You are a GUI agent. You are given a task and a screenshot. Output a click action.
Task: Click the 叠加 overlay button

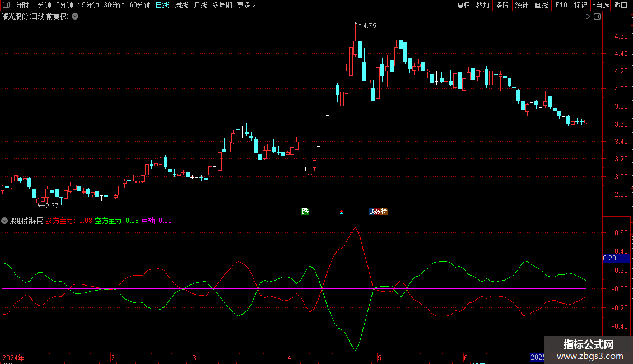(482, 5)
